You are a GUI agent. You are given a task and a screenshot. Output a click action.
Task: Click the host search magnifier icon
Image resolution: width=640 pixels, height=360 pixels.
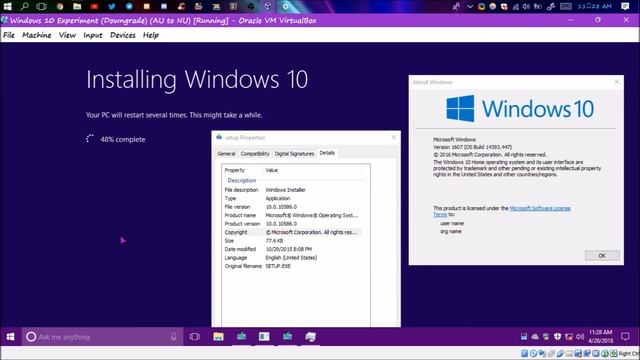pyautogui.click(x=24, y=6)
